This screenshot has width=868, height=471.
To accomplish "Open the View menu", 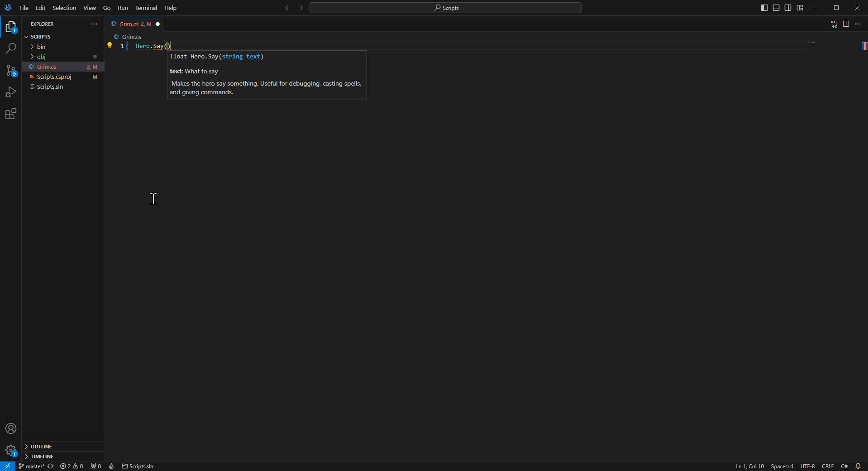I will 90,8.
